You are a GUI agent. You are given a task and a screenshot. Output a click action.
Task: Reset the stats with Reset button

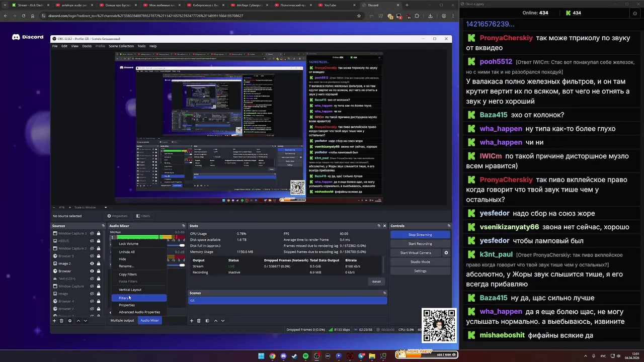tap(376, 282)
